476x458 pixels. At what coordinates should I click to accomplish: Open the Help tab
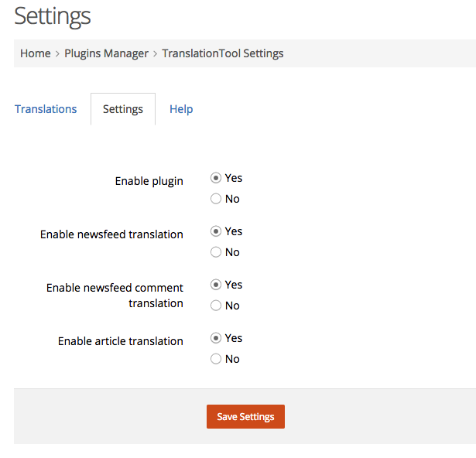(181, 109)
